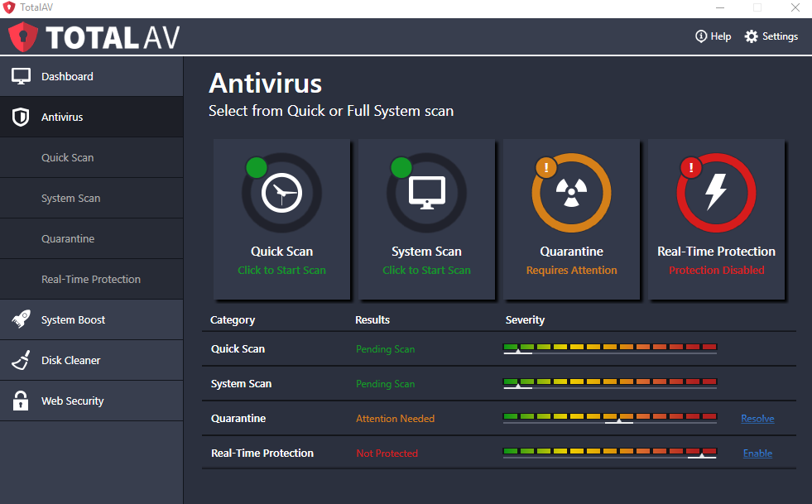Click the System Scan severity meter

[610, 383]
